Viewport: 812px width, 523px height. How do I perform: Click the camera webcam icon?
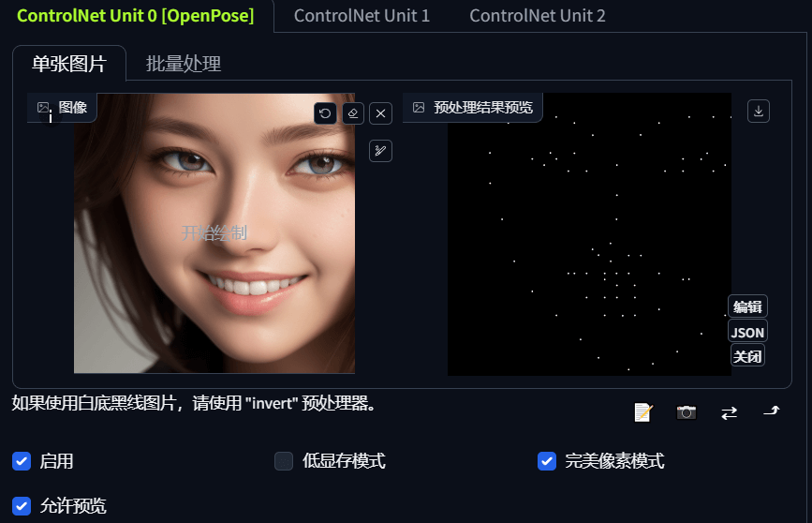click(x=687, y=412)
